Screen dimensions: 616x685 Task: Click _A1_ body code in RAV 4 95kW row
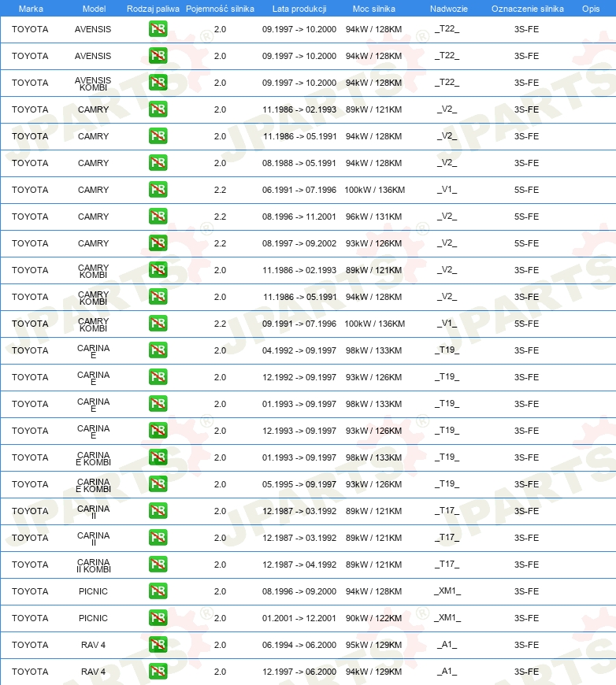(x=447, y=644)
